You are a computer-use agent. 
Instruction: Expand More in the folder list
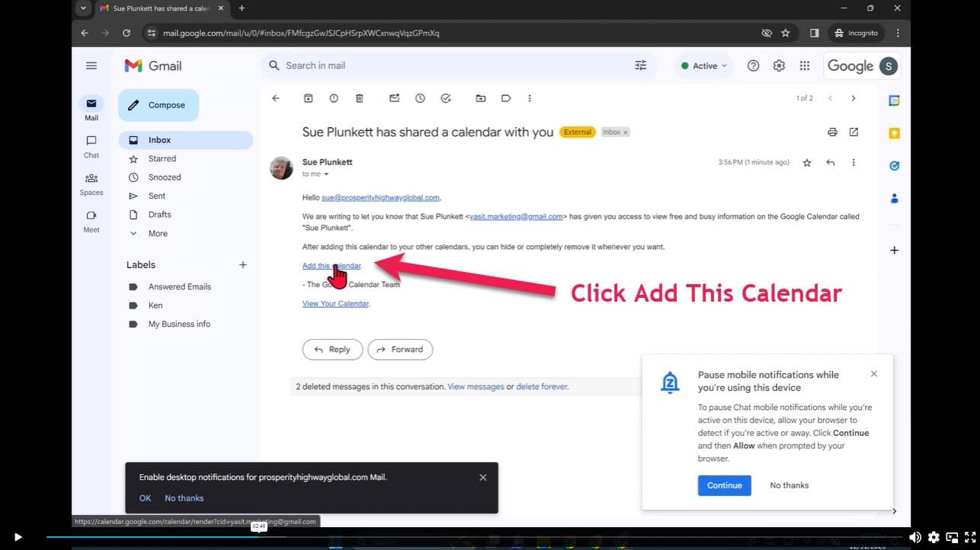click(158, 233)
